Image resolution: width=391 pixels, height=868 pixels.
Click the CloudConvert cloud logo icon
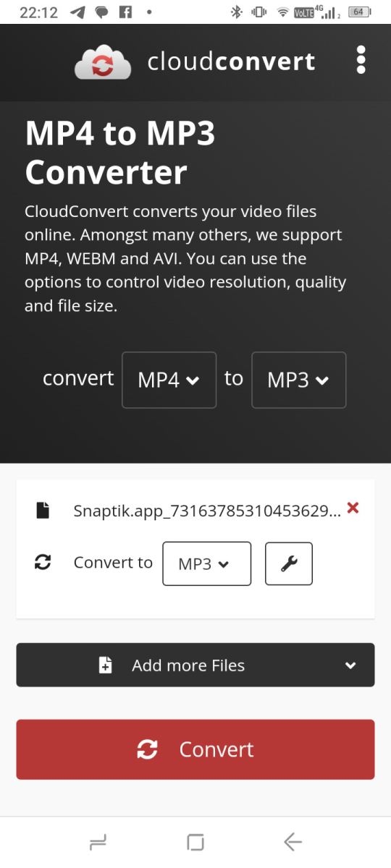click(x=103, y=62)
